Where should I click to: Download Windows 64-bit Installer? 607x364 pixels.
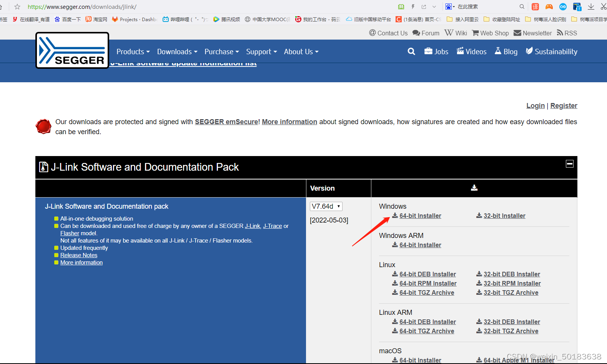(417, 216)
